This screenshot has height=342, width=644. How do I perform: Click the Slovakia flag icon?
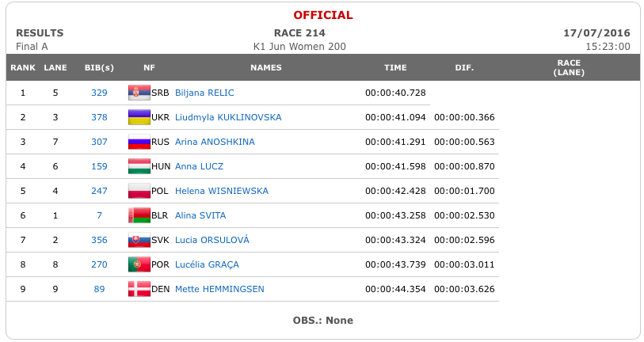pos(139,240)
